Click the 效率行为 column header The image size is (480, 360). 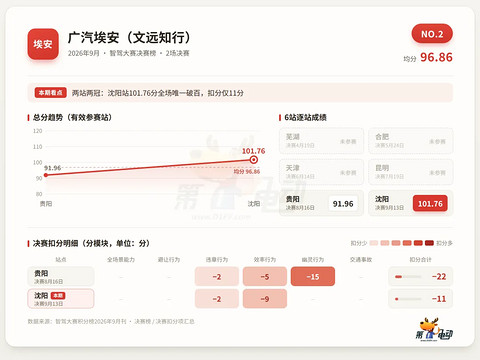(265, 259)
